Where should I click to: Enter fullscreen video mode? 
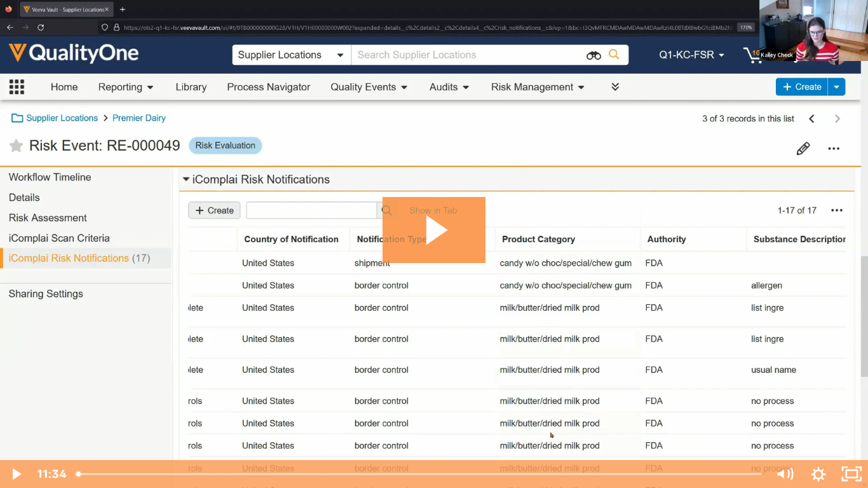coord(851,474)
